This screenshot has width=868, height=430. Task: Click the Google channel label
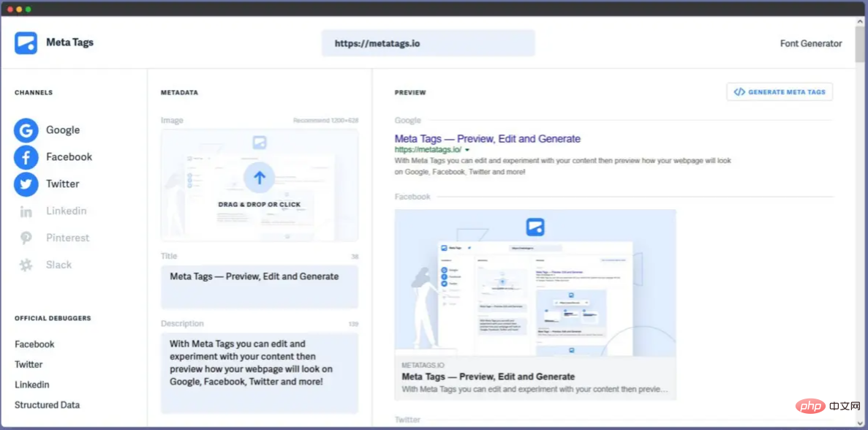63,130
